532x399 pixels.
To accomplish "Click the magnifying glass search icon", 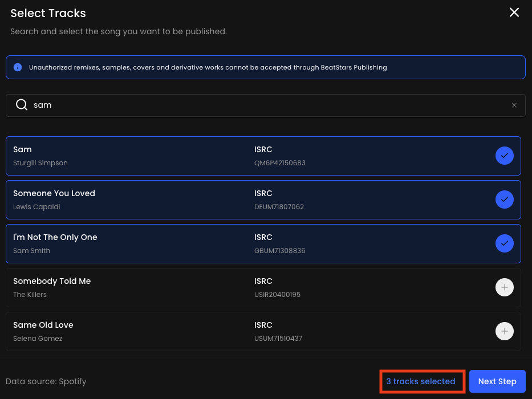I will (22, 105).
